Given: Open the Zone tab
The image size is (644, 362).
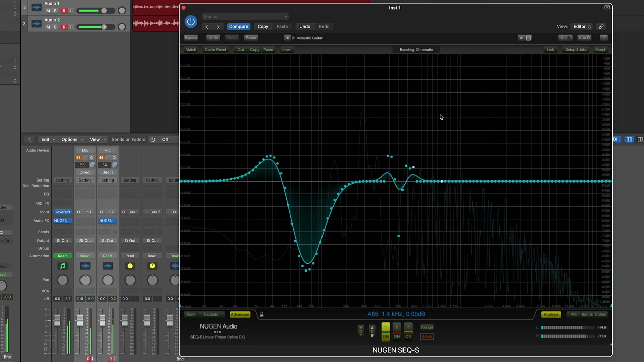Looking at the screenshot, I should pos(191,314).
